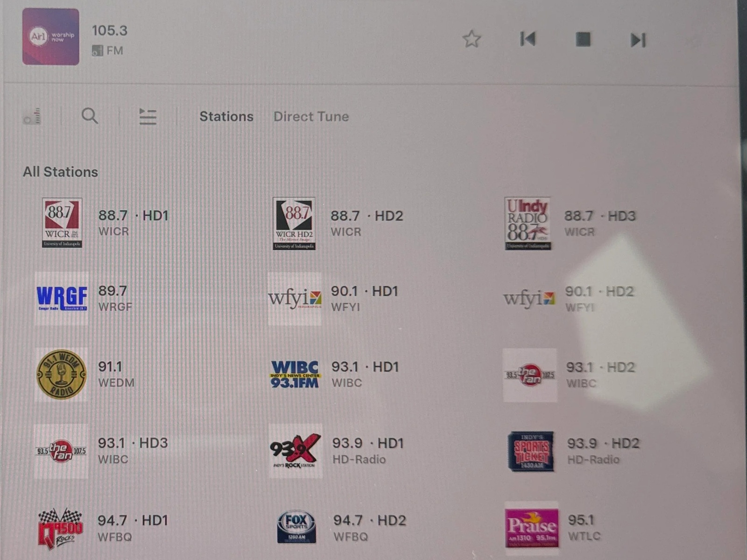The image size is (747, 560).
Task: Select The Fan logo for 93.1 HD3
Action: [x=61, y=451]
